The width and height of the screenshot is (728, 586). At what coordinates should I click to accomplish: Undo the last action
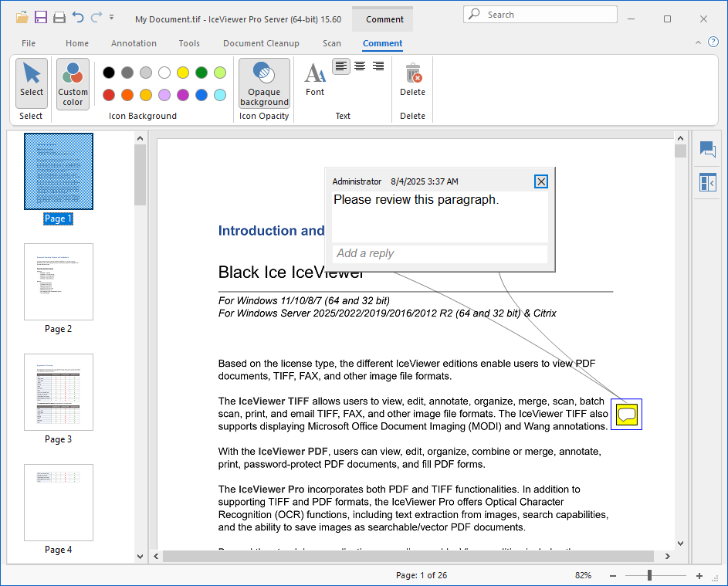click(x=78, y=18)
